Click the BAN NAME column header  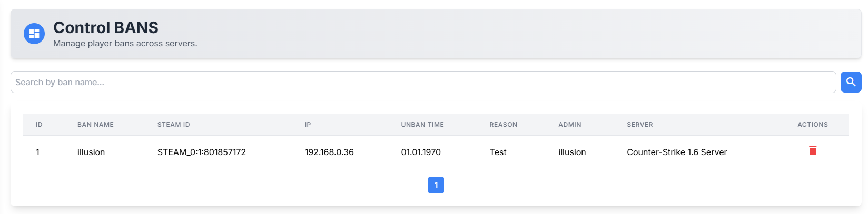(x=95, y=125)
